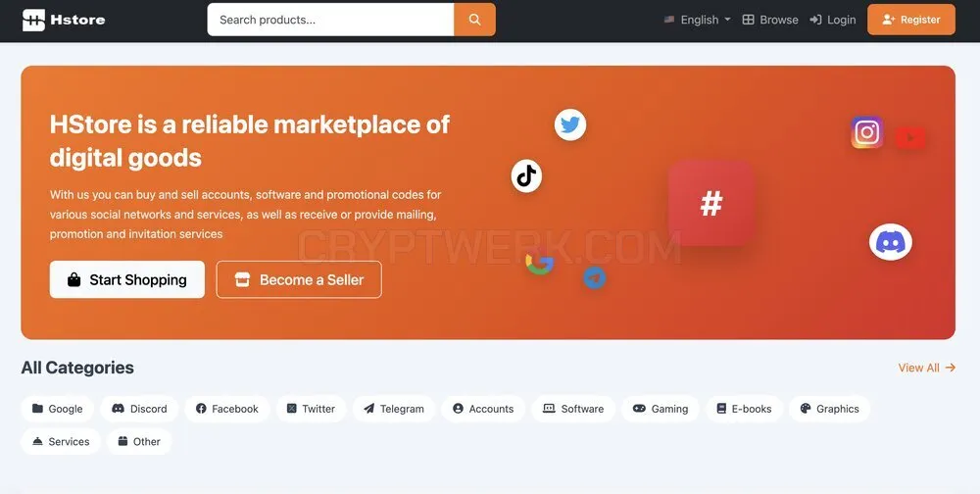
Task: Click the YouTube icon in banner
Action: (x=910, y=137)
